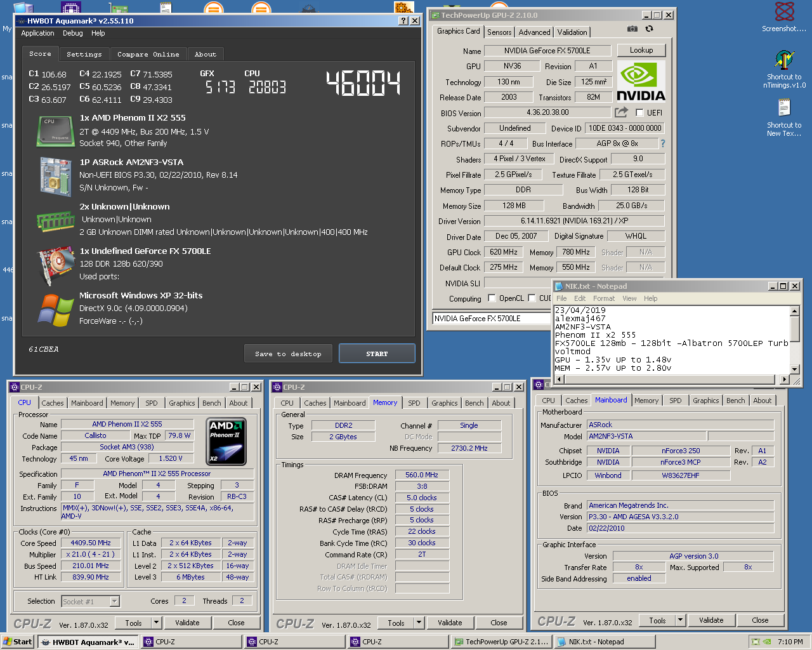
Task: Click the Notepad horizontal scrollbar left arrow
Action: click(x=559, y=379)
